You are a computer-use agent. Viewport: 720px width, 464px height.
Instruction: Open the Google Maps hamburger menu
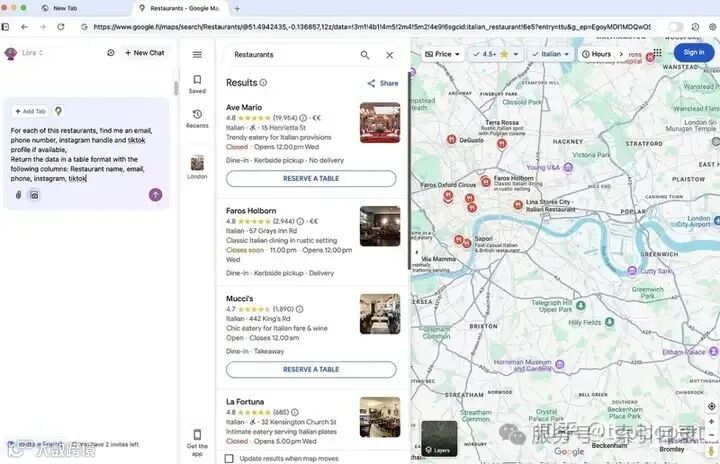point(197,55)
